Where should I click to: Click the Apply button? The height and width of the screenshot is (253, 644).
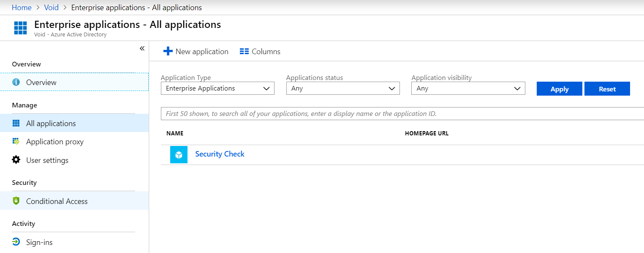coord(560,89)
